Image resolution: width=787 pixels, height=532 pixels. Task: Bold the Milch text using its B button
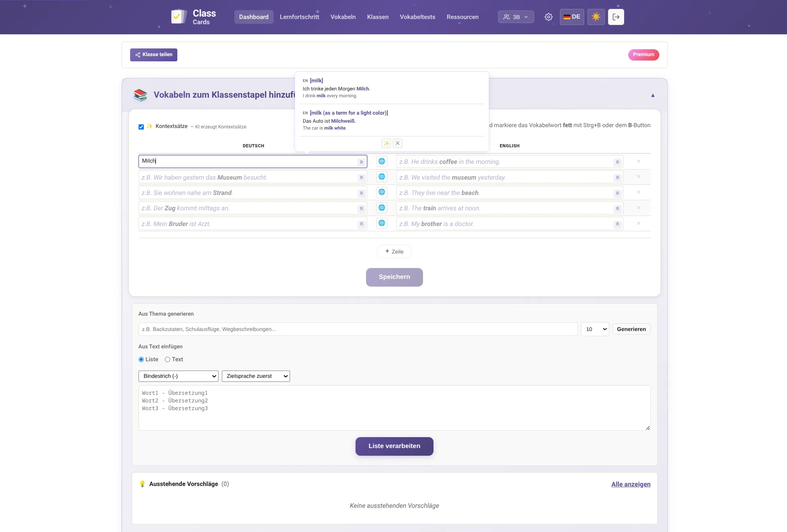click(361, 162)
